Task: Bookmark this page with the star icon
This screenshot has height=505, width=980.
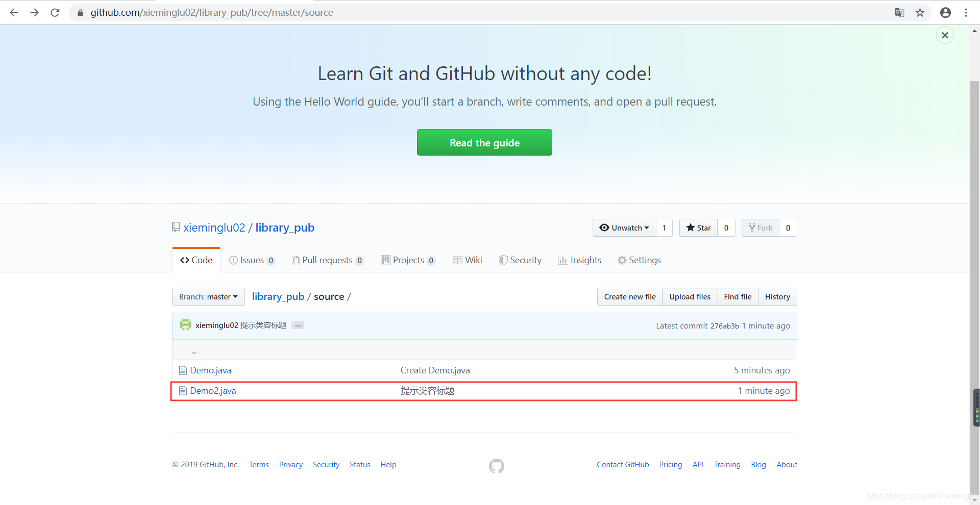Action: [x=920, y=13]
